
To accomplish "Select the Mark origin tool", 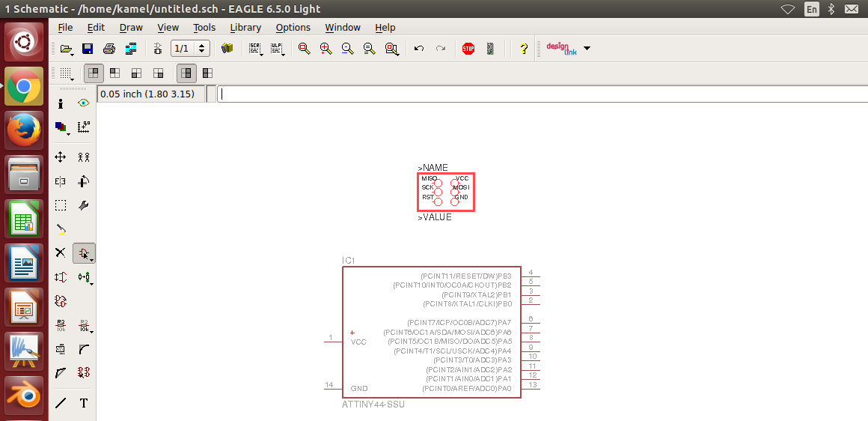I will click(84, 127).
